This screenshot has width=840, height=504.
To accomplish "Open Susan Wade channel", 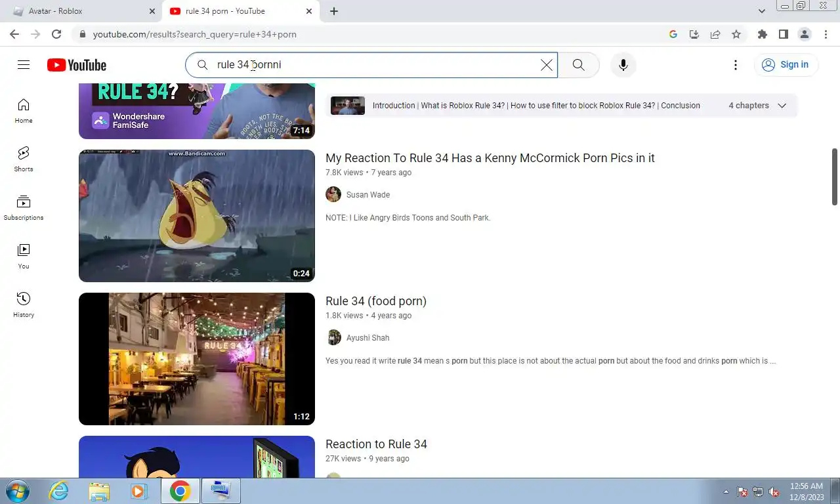I will [x=368, y=195].
